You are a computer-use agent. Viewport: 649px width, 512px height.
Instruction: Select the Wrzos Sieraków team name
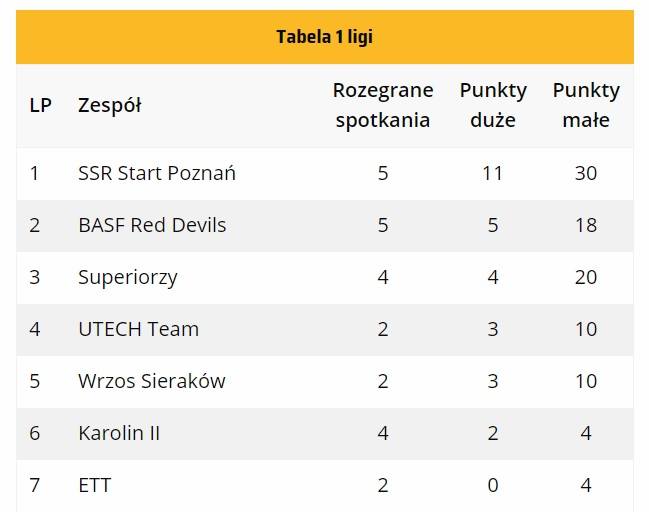(x=151, y=381)
